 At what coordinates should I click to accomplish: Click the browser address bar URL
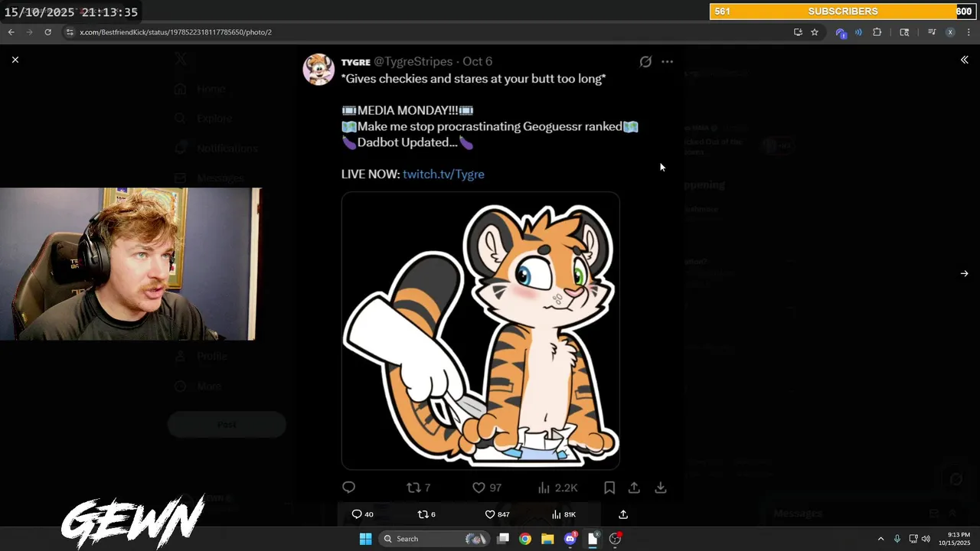point(176,32)
